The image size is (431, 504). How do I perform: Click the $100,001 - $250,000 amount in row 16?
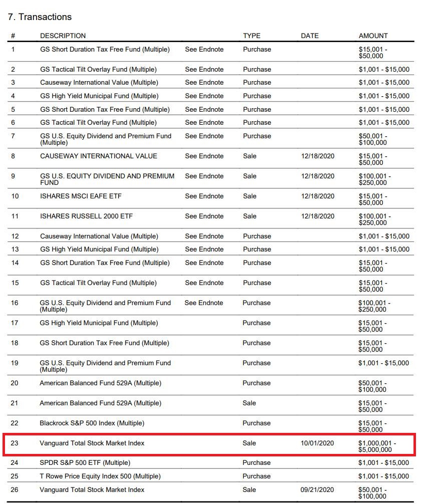(374, 306)
